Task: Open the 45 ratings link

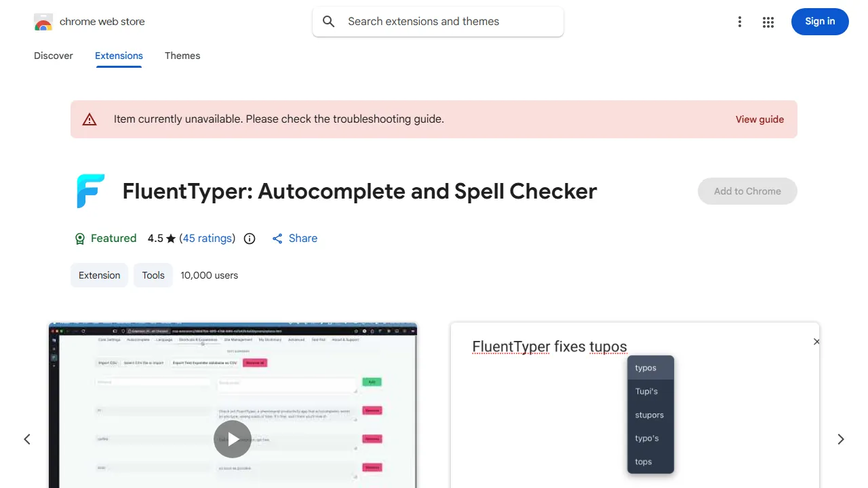Action: click(x=208, y=238)
